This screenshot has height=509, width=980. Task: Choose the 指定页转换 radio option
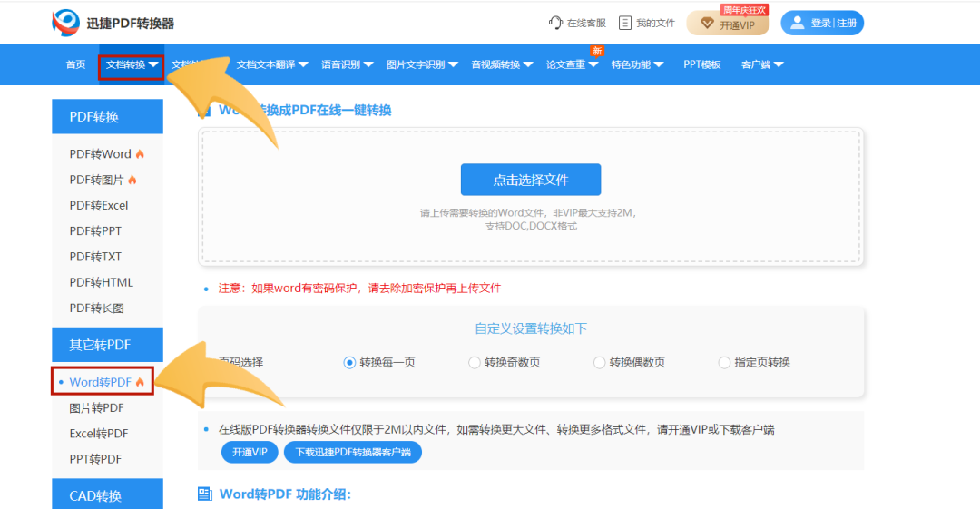point(724,363)
